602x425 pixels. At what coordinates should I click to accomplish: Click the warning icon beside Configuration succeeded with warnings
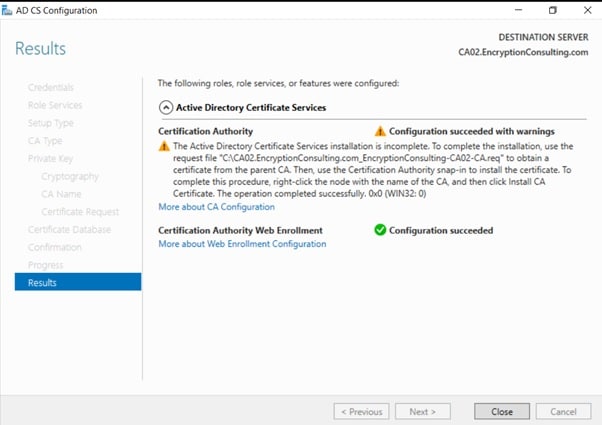pos(379,131)
